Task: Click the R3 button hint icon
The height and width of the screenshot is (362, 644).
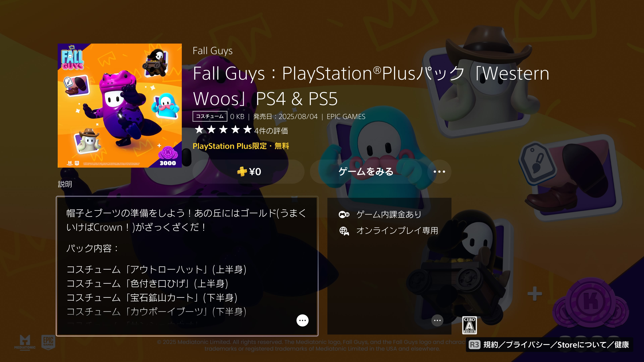Action: click(474, 345)
